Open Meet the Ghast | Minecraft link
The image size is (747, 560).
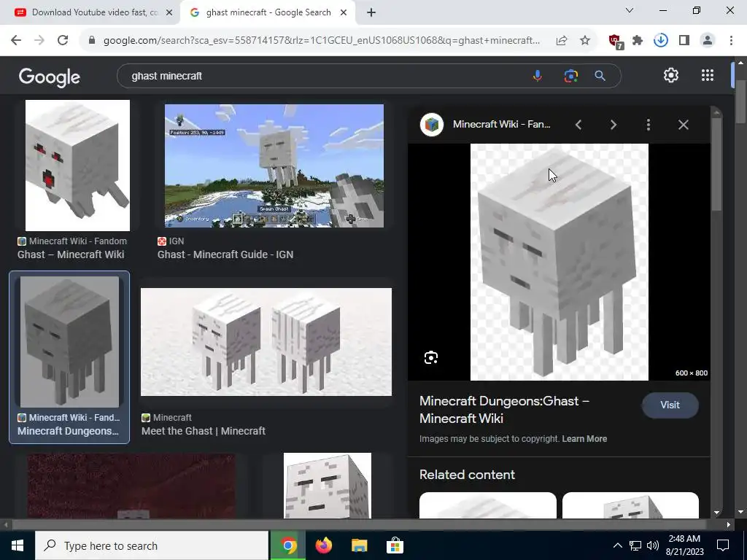(204, 432)
